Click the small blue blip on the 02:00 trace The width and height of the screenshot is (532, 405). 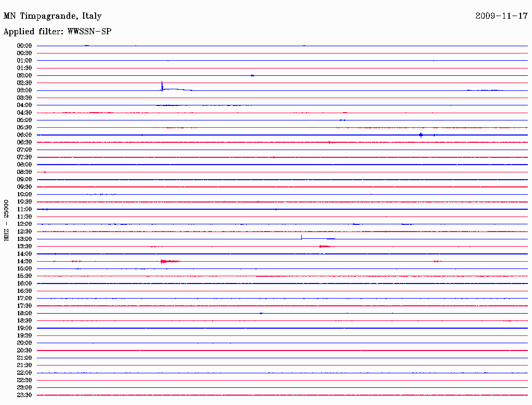pyautogui.click(x=252, y=75)
